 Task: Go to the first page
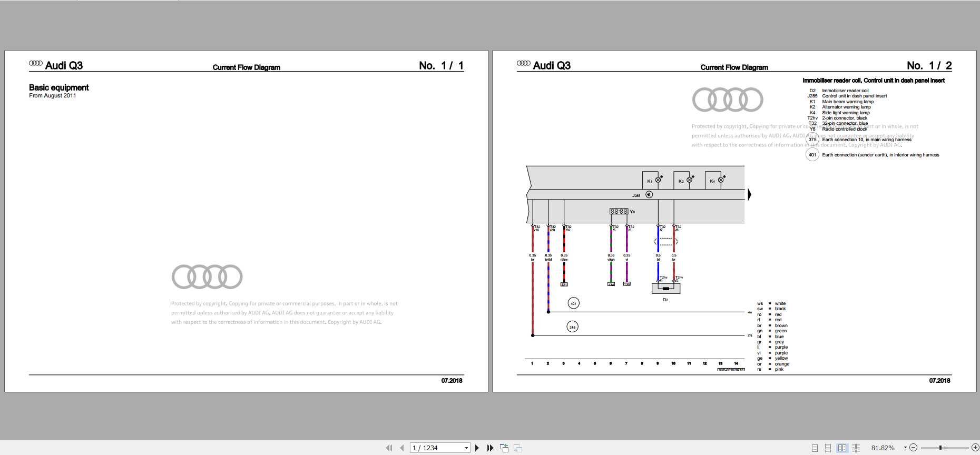pyautogui.click(x=389, y=448)
